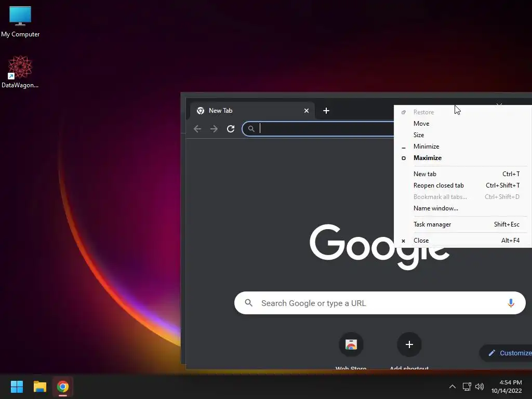
Task: Open network status in system tray
Action: click(x=467, y=387)
